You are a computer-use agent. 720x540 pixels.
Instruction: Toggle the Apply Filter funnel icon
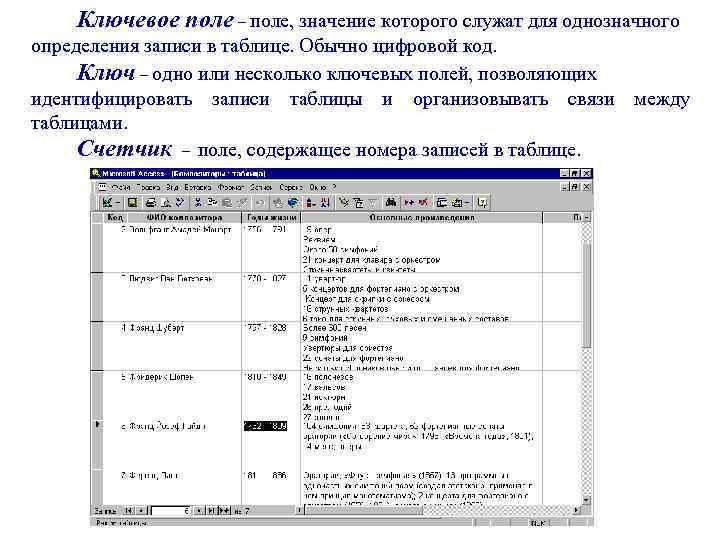pyautogui.click(x=372, y=202)
